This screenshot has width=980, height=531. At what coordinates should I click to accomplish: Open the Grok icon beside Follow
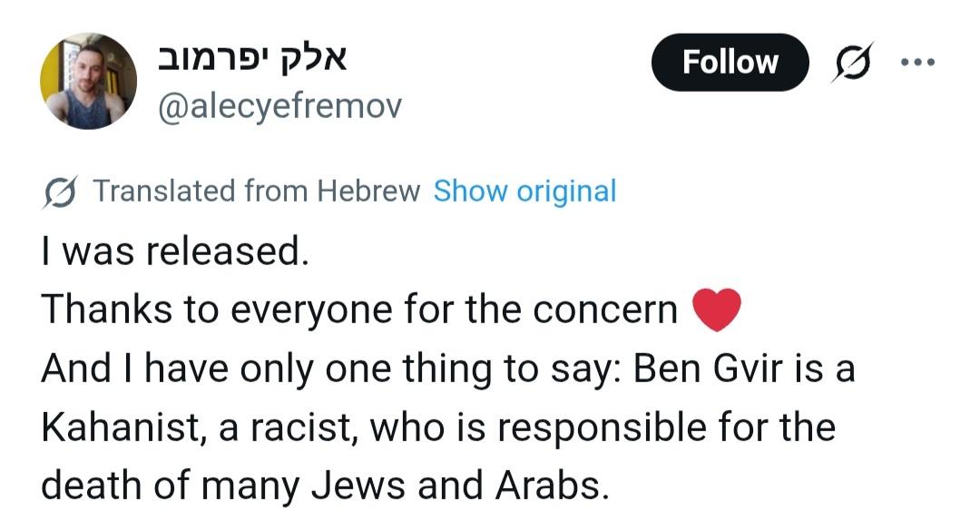(853, 63)
